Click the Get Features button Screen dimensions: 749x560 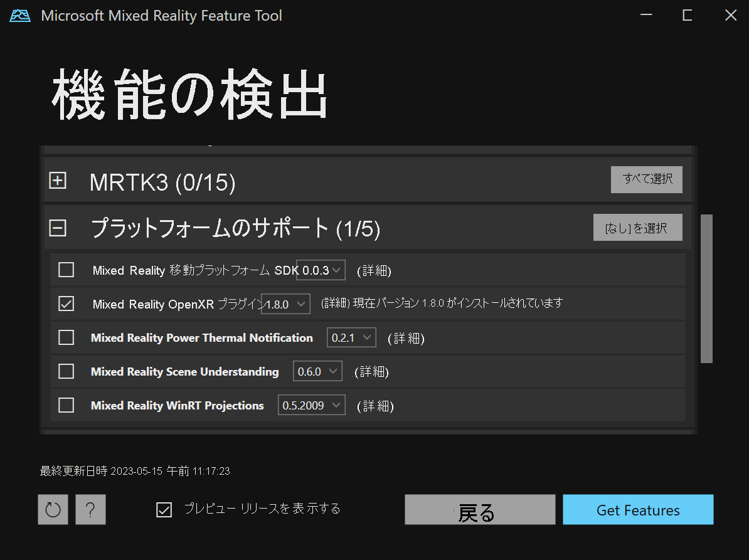click(638, 510)
